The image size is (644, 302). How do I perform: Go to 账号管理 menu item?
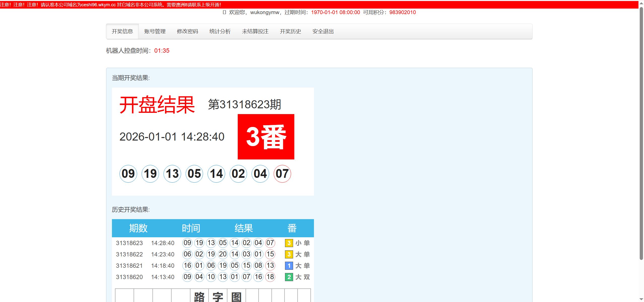click(155, 31)
